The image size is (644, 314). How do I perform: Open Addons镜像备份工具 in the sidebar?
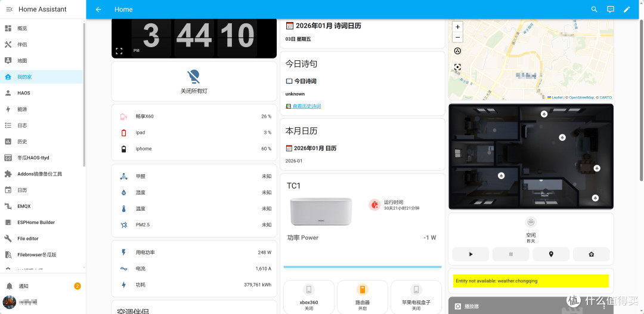[42, 174]
